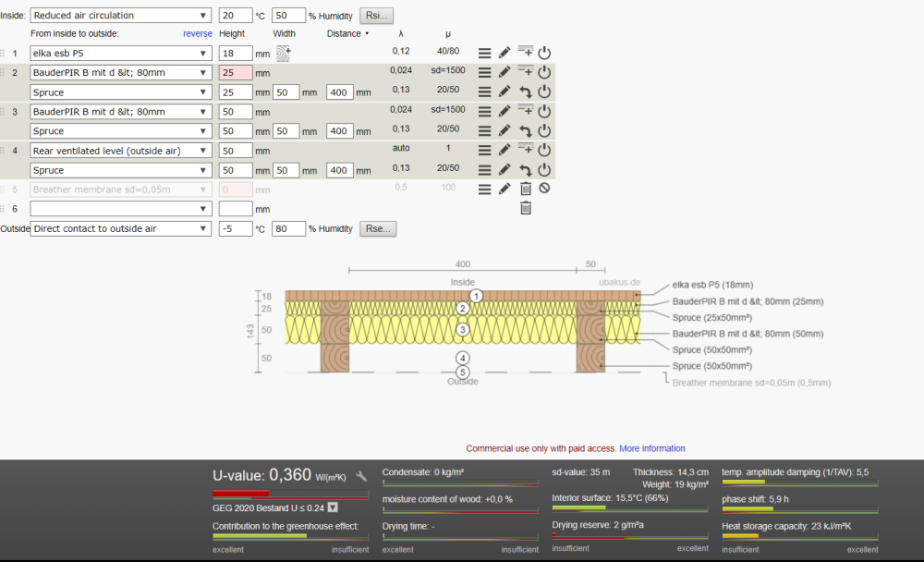Open the Inside 'Reduced air circulation' dropdown
Screen dimensions: 924x562
[121, 16]
